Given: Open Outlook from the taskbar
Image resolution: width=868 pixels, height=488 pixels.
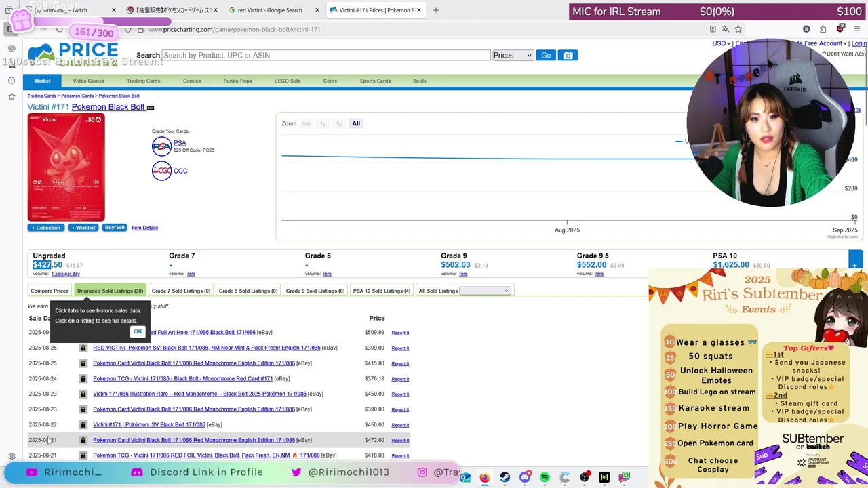Looking at the screenshot, I should (x=465, y=477).
